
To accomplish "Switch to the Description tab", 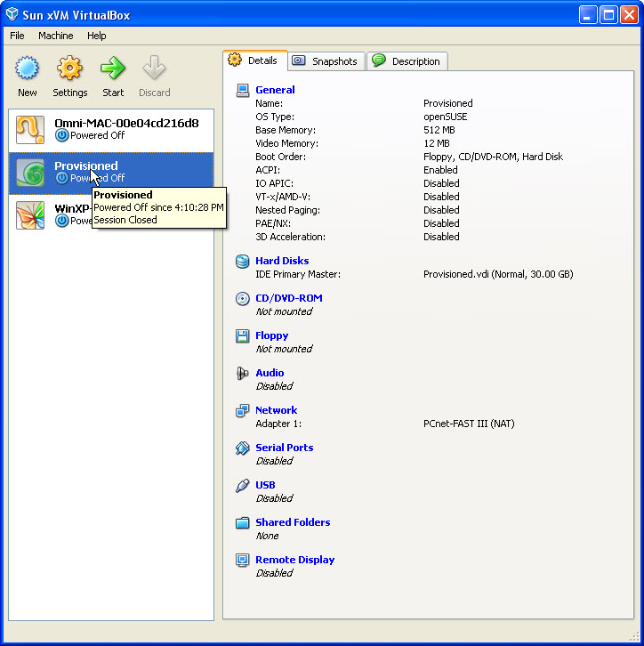I will [x=407, y=61].
